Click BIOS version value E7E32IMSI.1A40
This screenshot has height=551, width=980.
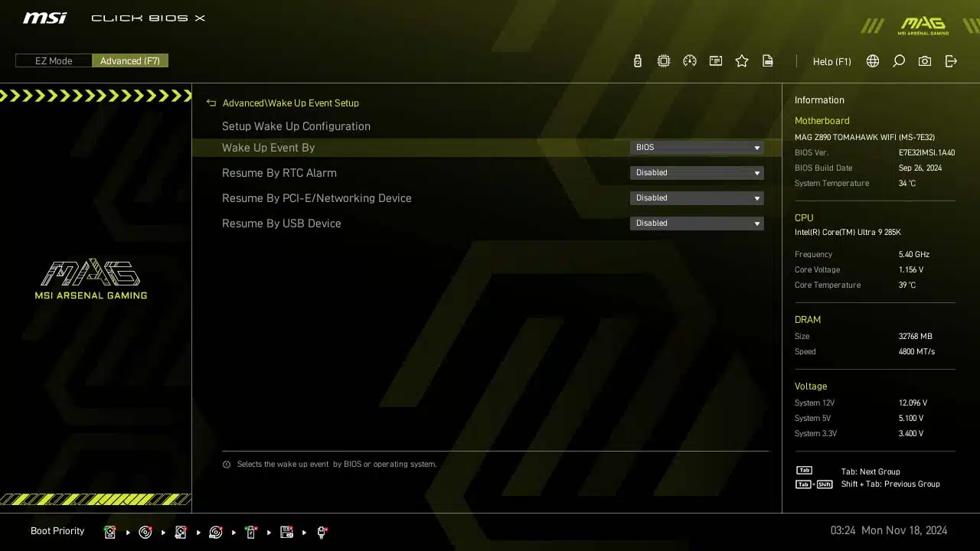pyautogui.click(x=927, y=153)
